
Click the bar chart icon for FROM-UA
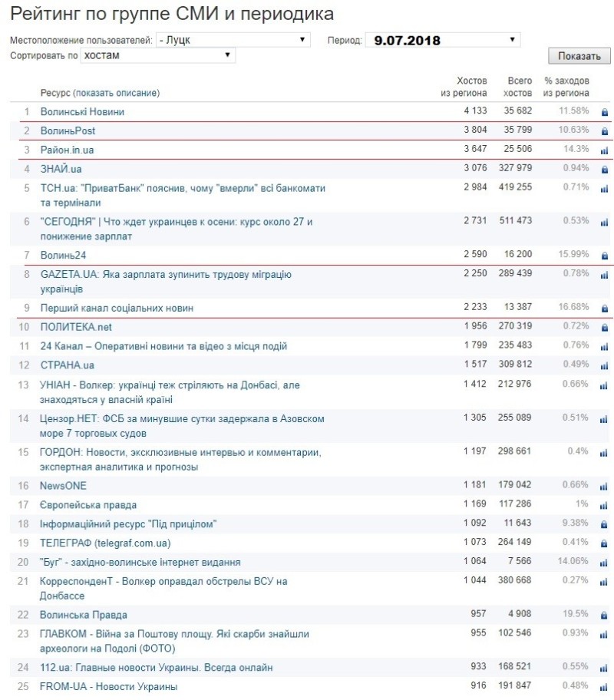(604, 687)
